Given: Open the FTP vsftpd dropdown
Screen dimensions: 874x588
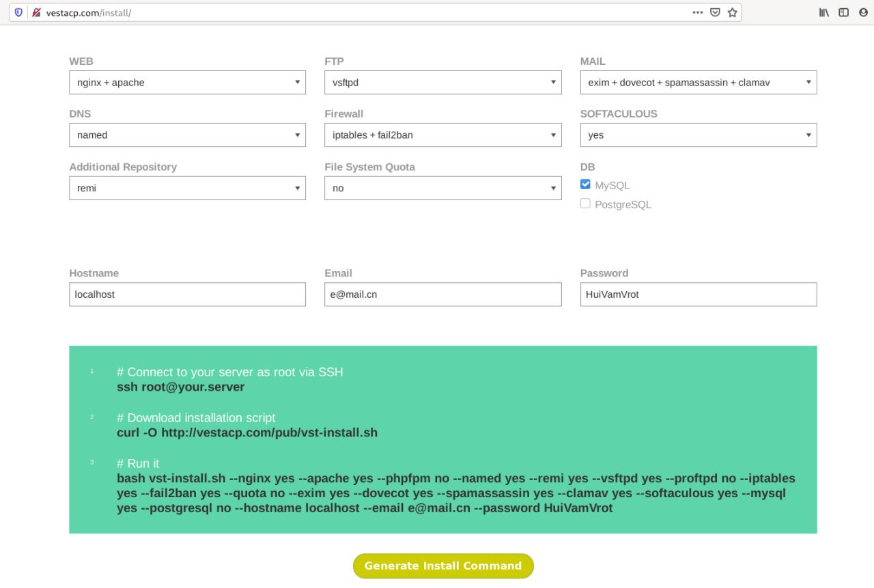Looking at the screenshot, I should 443,82.
